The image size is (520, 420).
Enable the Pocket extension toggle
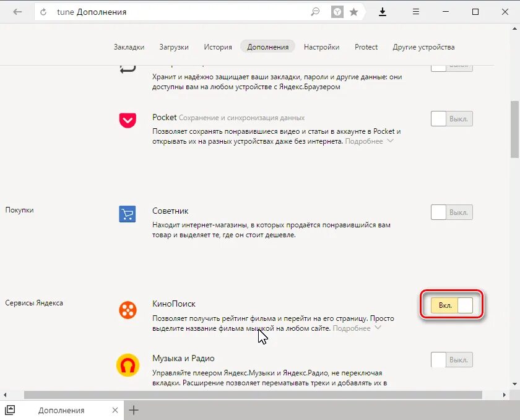452,119
